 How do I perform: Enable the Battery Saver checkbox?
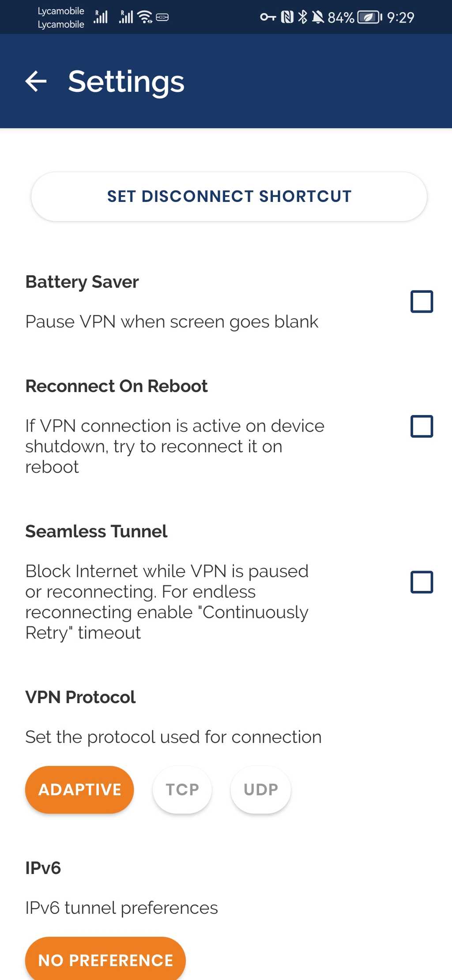click(421, 302)
